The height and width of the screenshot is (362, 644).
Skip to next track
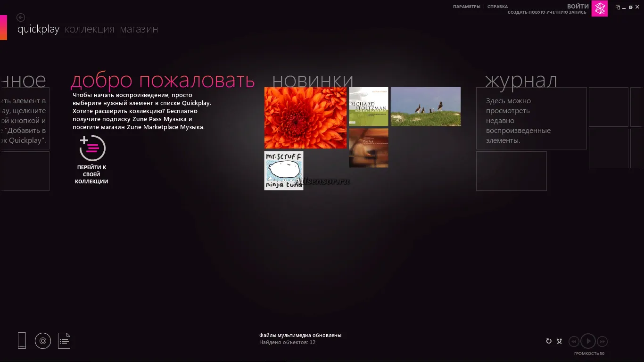coord(603,341)
